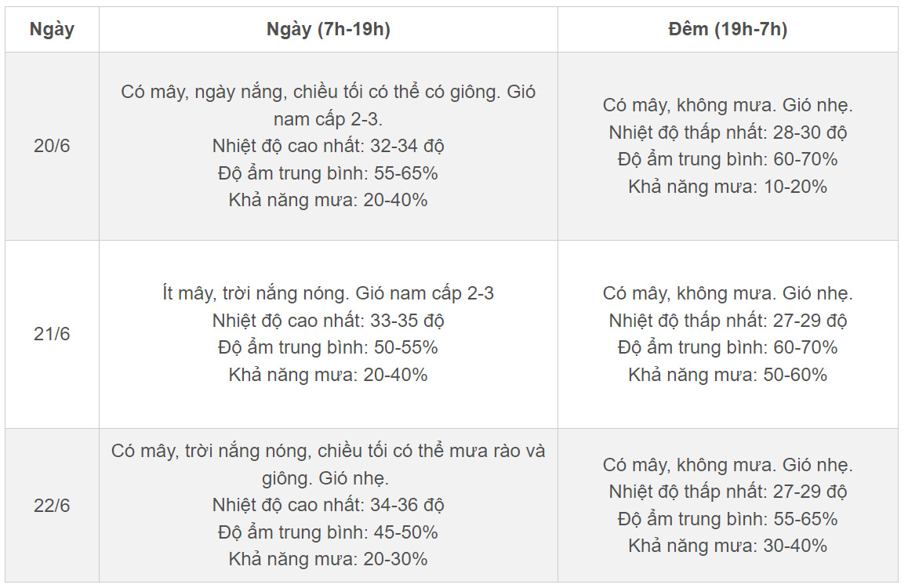
Task: Click the "Đêm (19h-7h)" column header
Action: tap(727, 30)
